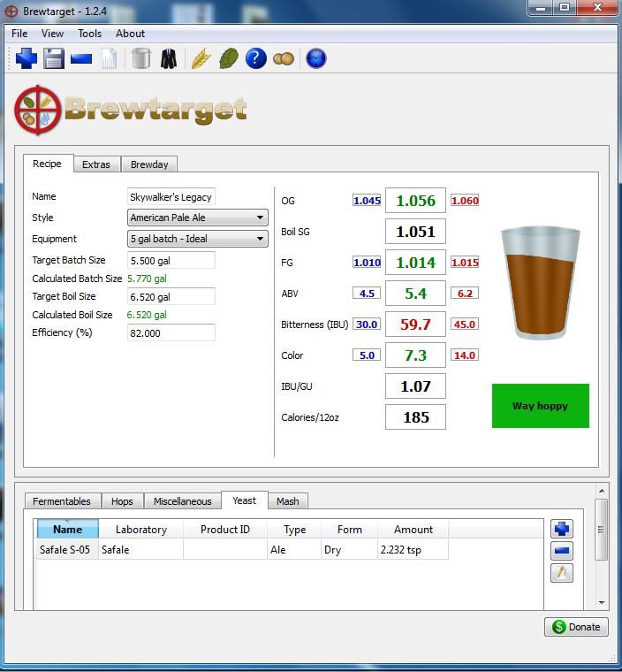Select the Yeast tab

pos(244,500)
